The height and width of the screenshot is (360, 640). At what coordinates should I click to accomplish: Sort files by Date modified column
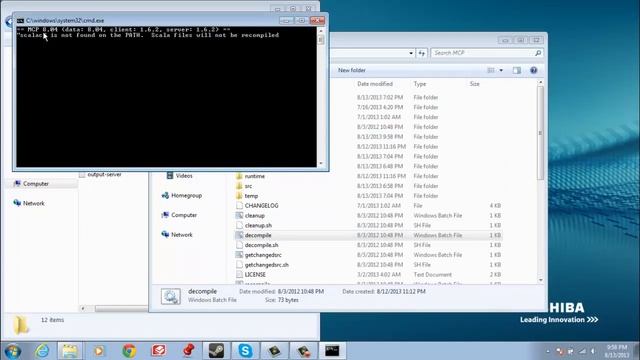[x=375, y=84]
